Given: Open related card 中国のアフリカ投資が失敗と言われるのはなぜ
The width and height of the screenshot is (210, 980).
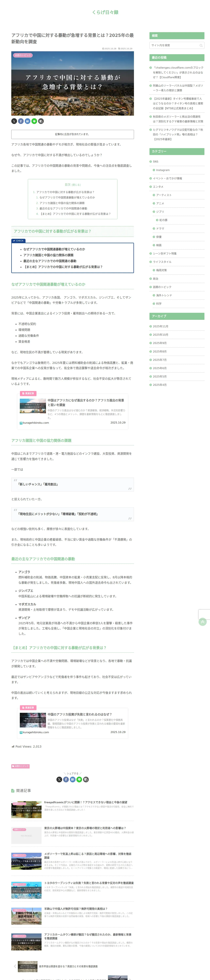Looking at the screenshot, I should (x=72, y=723).
